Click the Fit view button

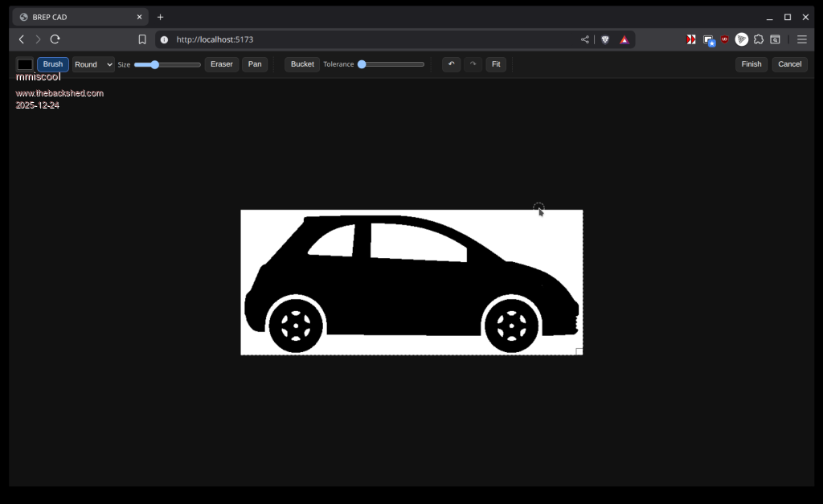tap(496, 64)
